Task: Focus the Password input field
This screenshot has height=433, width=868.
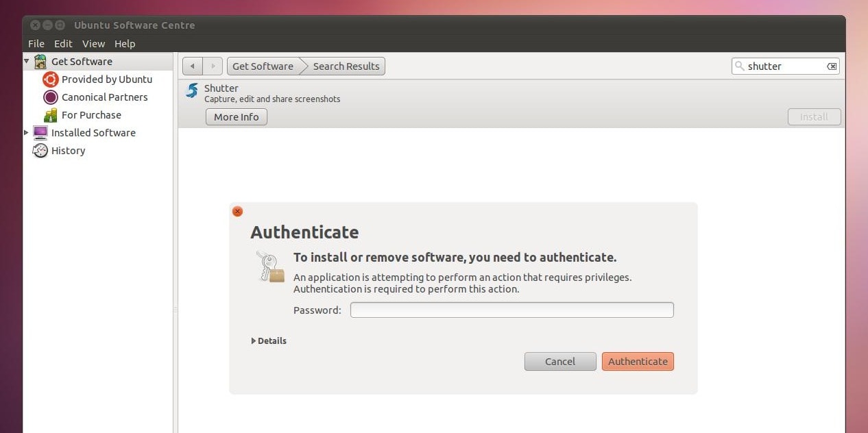Action: tap(512, 310)
